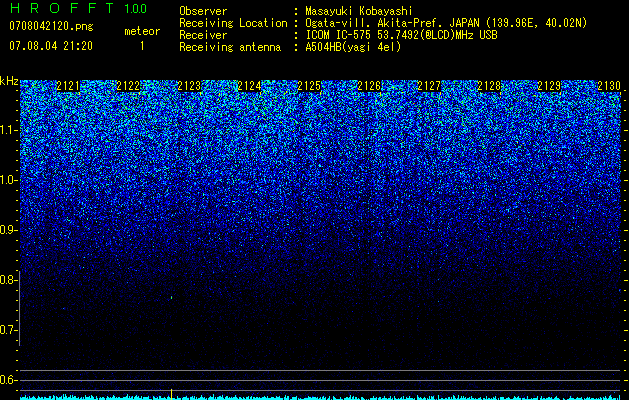Image resolution: width=629 pixels, height=400 pixels.
Task: Click the 2127 time marker
Action: click(x=429, y=86)
